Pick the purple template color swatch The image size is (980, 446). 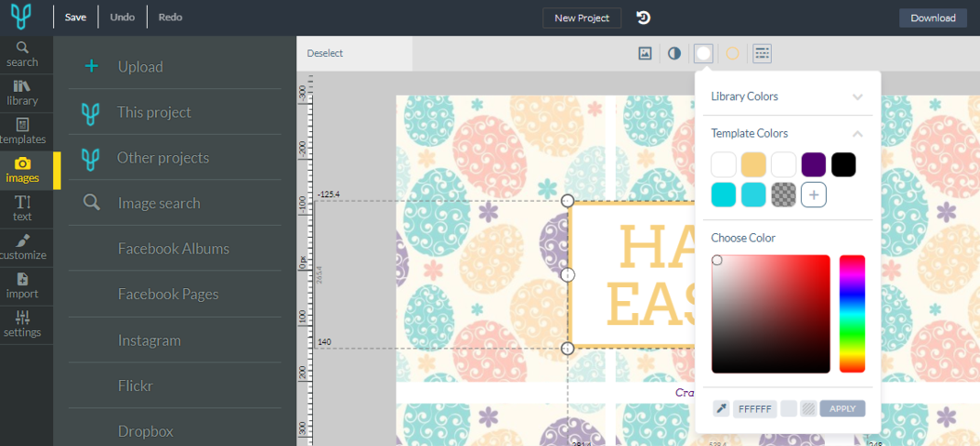point(814,165)
